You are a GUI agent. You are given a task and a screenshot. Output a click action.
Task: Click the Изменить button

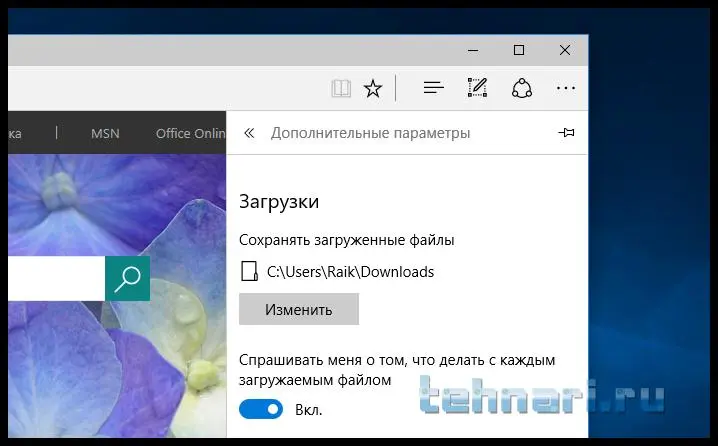point(299,310)
